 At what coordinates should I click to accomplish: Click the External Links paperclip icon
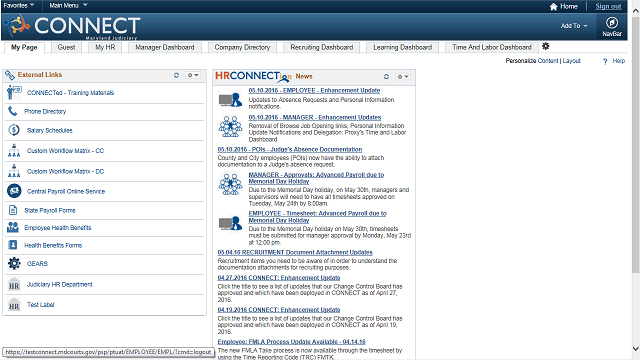tap(10, 75)
